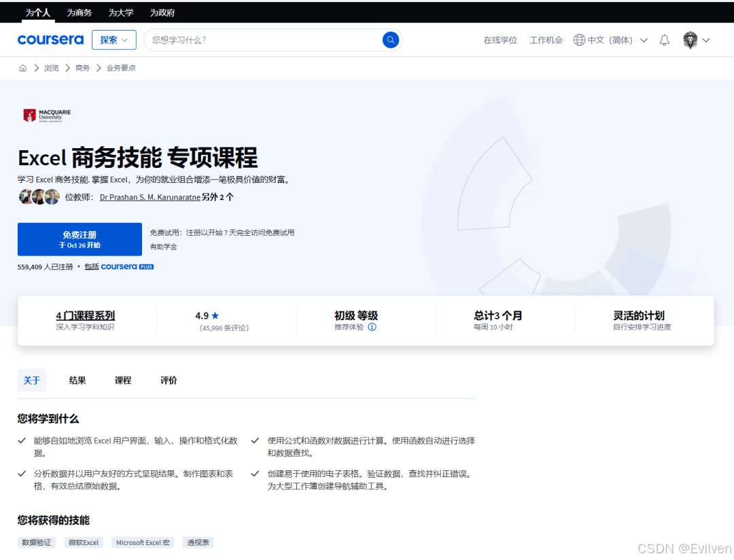Go to home via breadcrumb house icon

coord(23,68)
